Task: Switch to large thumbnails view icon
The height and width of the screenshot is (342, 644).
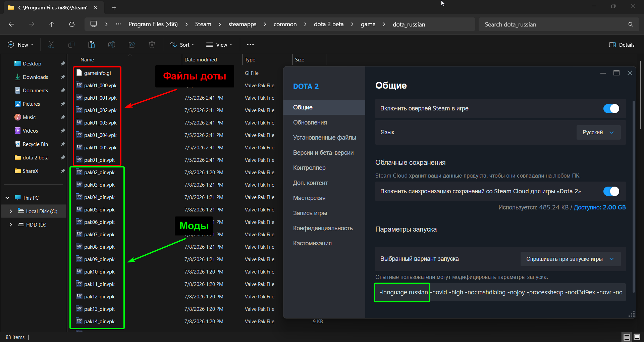Action: [637, 337]
